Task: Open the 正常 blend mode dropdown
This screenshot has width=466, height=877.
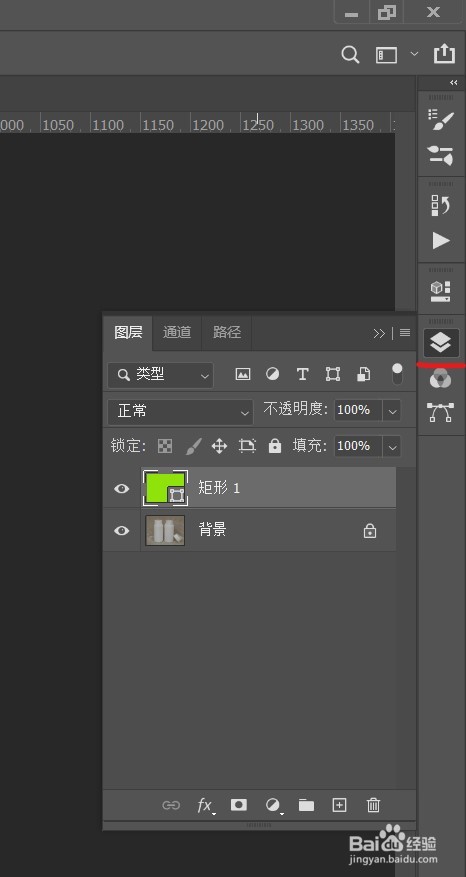Action: point(180,412)
